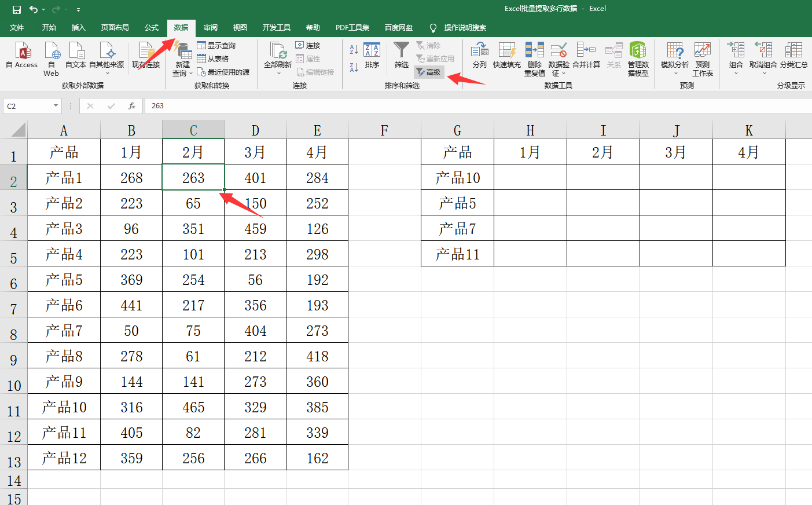Select cell 产品10 in column G
Image resolution: width=812 pixels, height=505 pixels.
tap(457, 177)
